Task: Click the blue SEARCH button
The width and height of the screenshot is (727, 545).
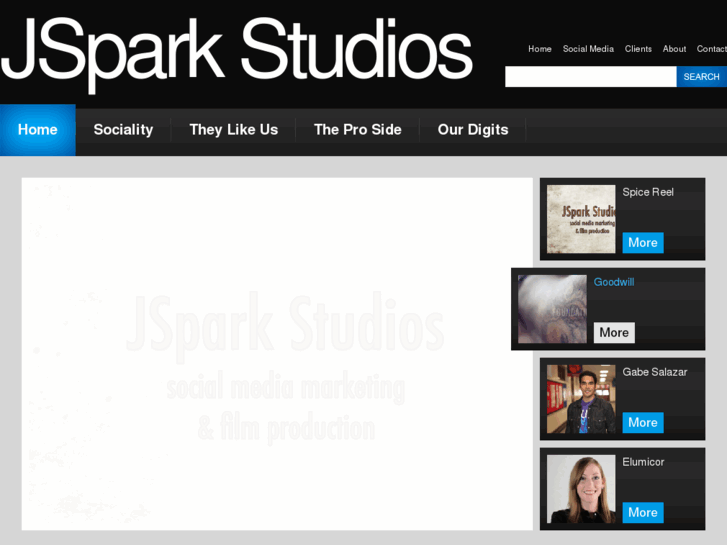Action: 701,77
